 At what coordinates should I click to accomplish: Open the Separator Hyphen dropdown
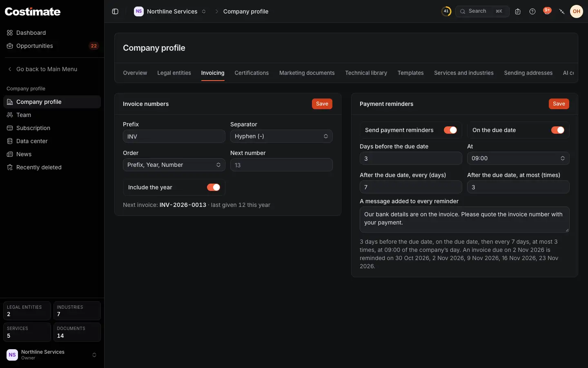point(281,136)
